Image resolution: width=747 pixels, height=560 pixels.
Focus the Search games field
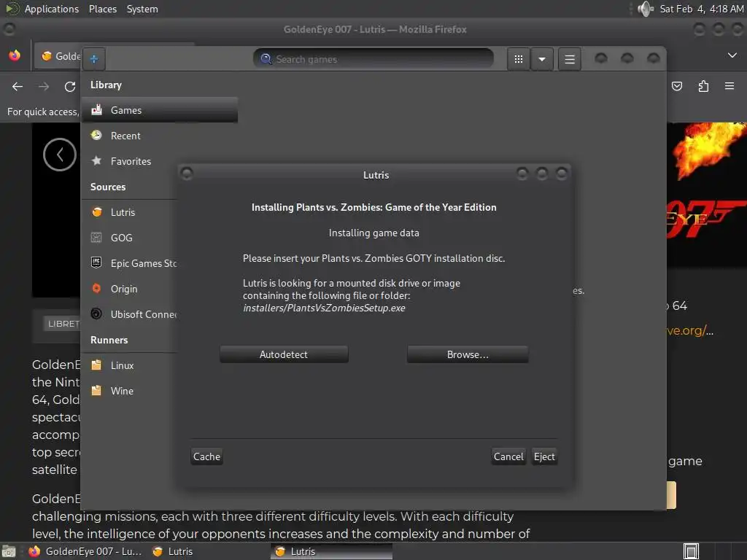[x=373, y=59]
